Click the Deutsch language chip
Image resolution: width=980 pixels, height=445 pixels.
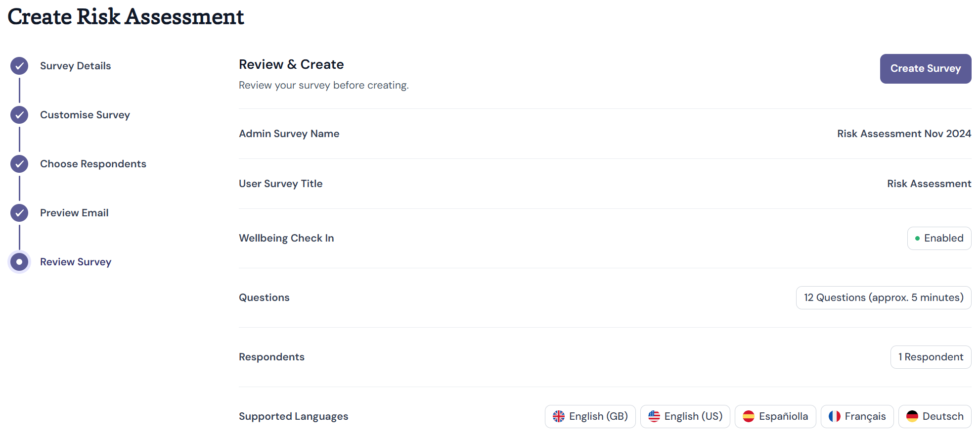[935, 416]
